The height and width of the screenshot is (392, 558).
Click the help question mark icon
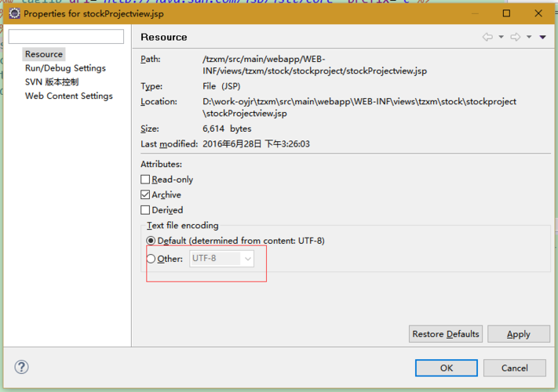coord(22,367)
